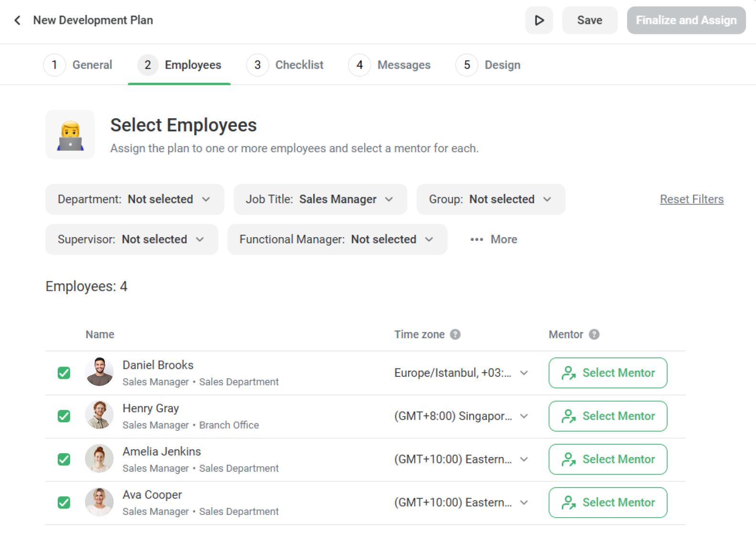Click the 'Employees: 4' count text
The image size is (756, 542).
click(x=86, y=286)
